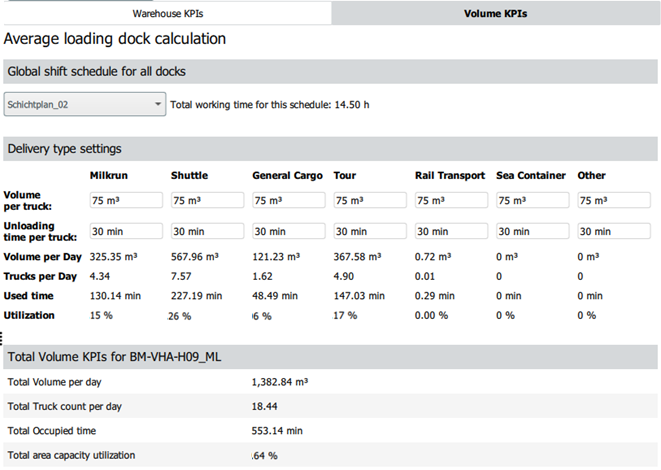Select the 'Trucks per Day' row label
The image size is (661, 470).
pos(40,277)
